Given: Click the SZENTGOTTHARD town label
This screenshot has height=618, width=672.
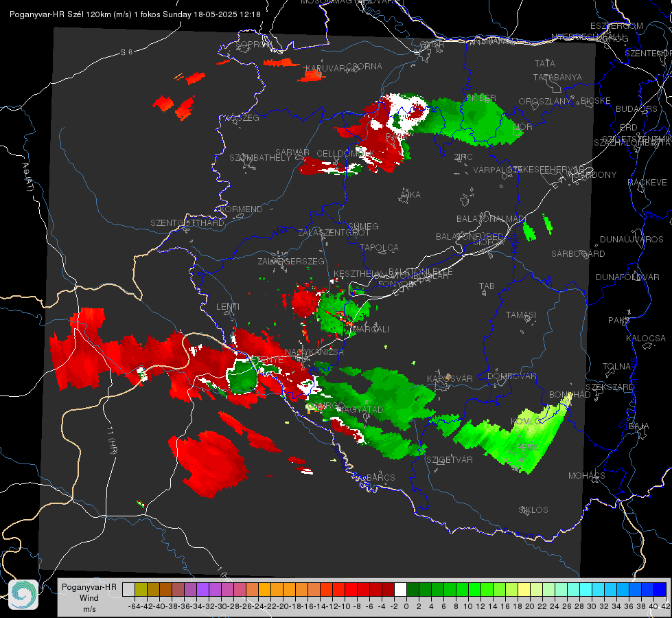Looking at the screenshot, I should point(187,223).
